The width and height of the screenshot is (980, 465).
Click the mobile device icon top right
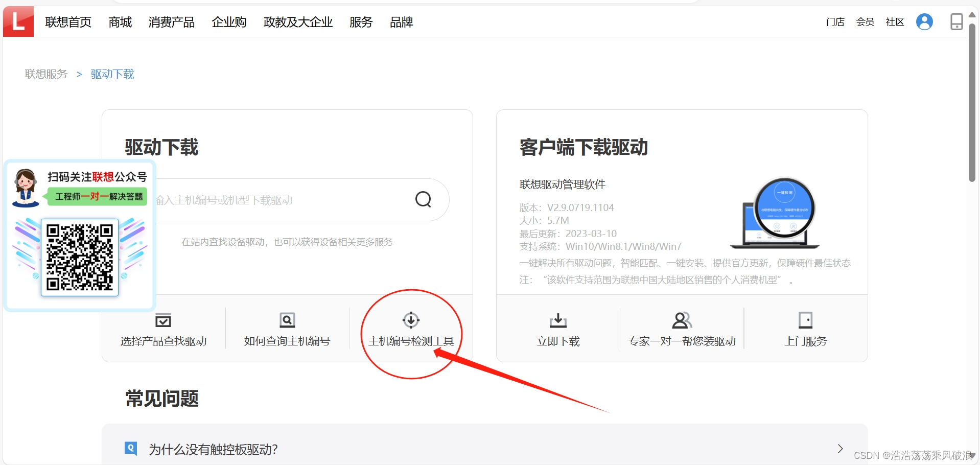coord(956,21)
